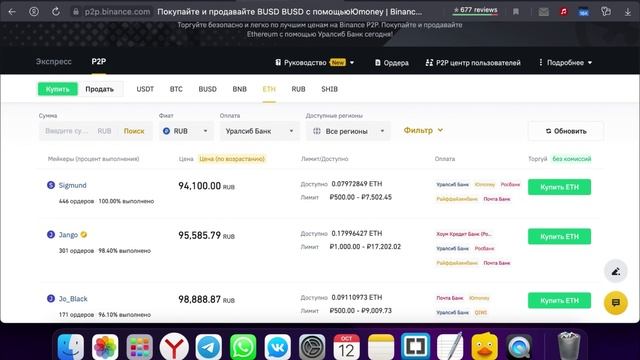Open Trash in the dock

coord(569,346)
